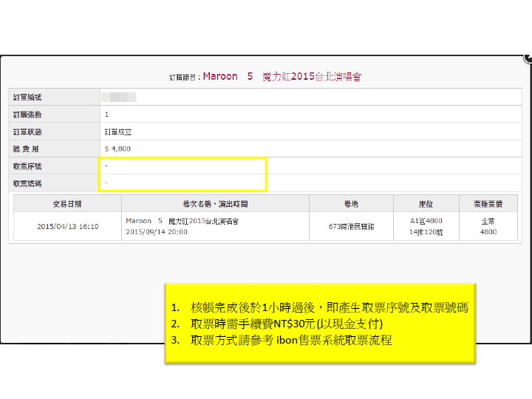The image size is (532, 399).
Task: Select the 總費用 label
Action: coord(26,149)
